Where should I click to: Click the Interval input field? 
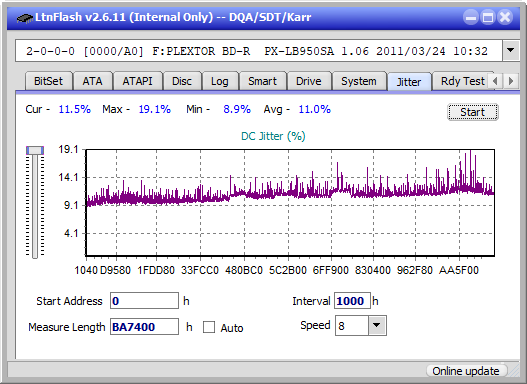tap(352, 301)
